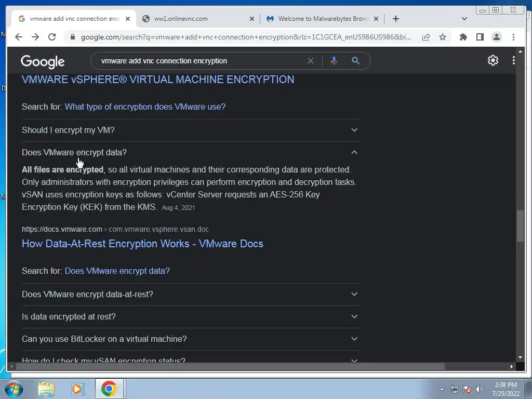Click the address bar URL
Screen dimensions: 532x399
tap(246, 37)
